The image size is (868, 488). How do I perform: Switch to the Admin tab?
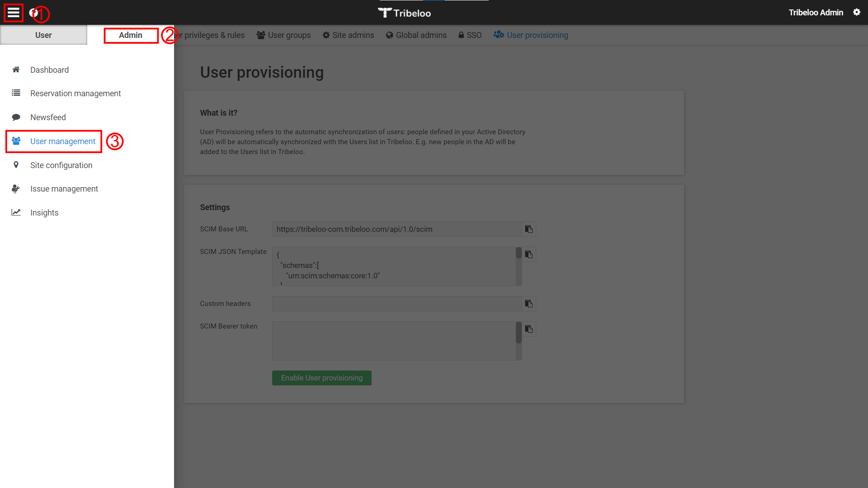(x=130, y=34)
